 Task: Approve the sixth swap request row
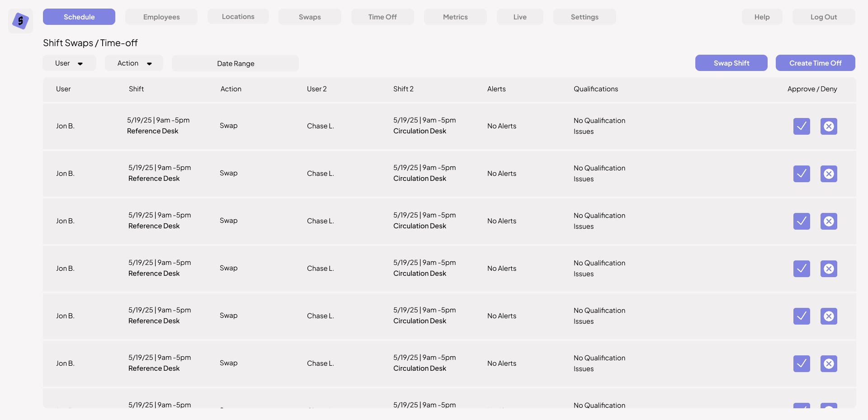(x=801, y=363)
